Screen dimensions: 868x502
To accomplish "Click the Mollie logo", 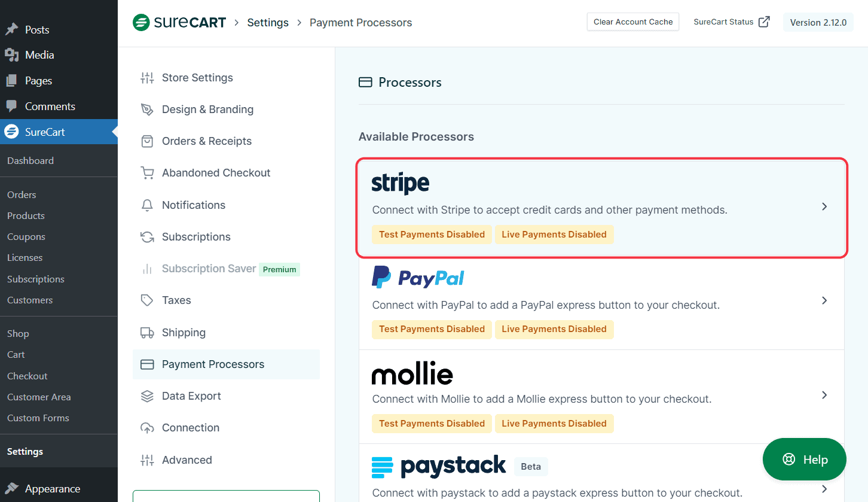I will pyautogui.click(x=412, y=373).
